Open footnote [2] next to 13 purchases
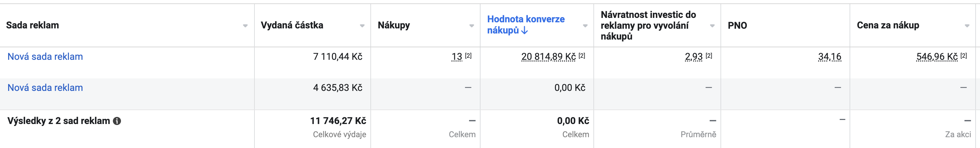This screenshot has height=148, width=980. tap(468, 55)
